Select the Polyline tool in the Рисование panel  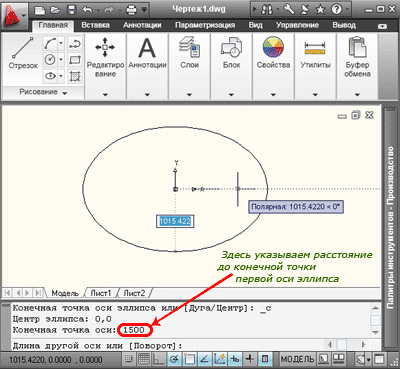coord(75,43)
